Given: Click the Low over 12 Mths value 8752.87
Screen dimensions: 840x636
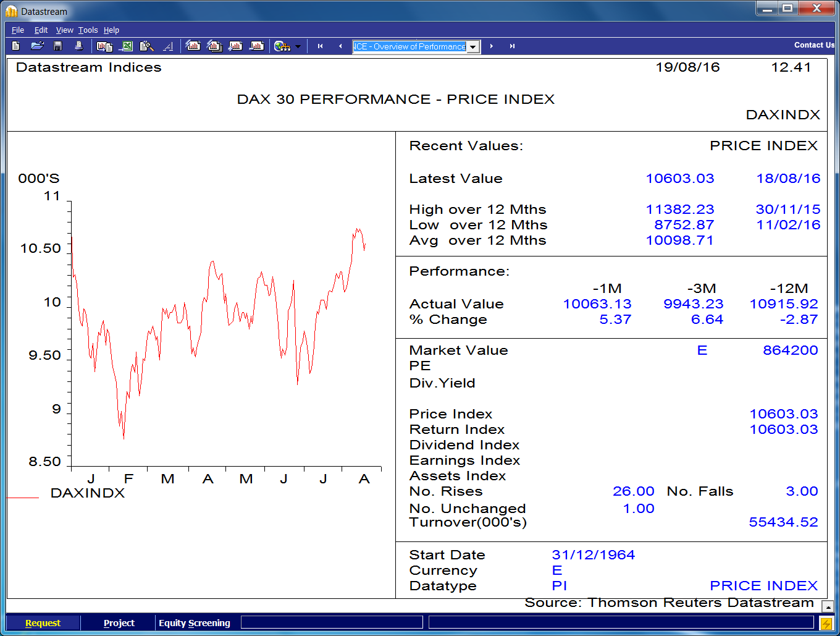Looking at the screenshot, I should point(684,225).
